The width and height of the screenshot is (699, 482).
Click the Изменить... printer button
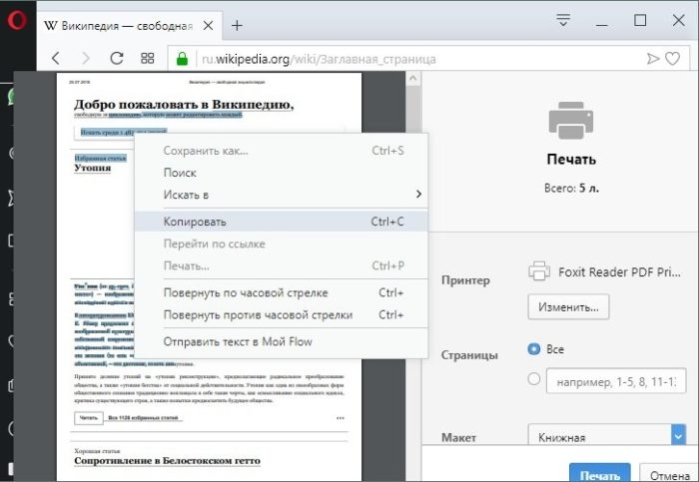click(x=568, y=307)
